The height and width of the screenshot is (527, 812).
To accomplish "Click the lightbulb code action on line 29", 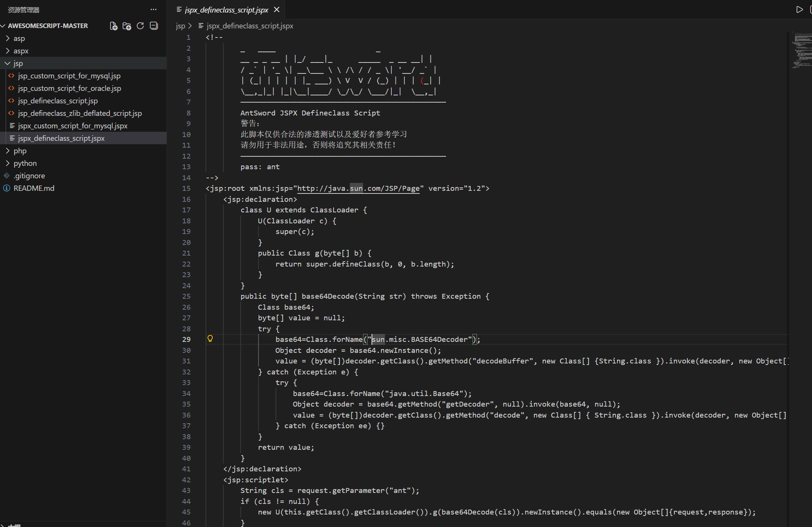I will tap(210, 339).
